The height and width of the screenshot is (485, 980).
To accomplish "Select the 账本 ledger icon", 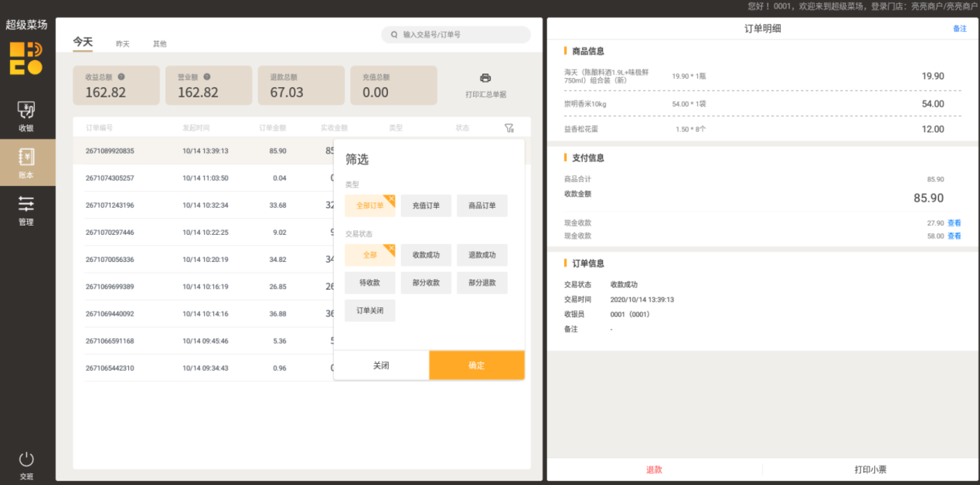I will tap(26, 157).
